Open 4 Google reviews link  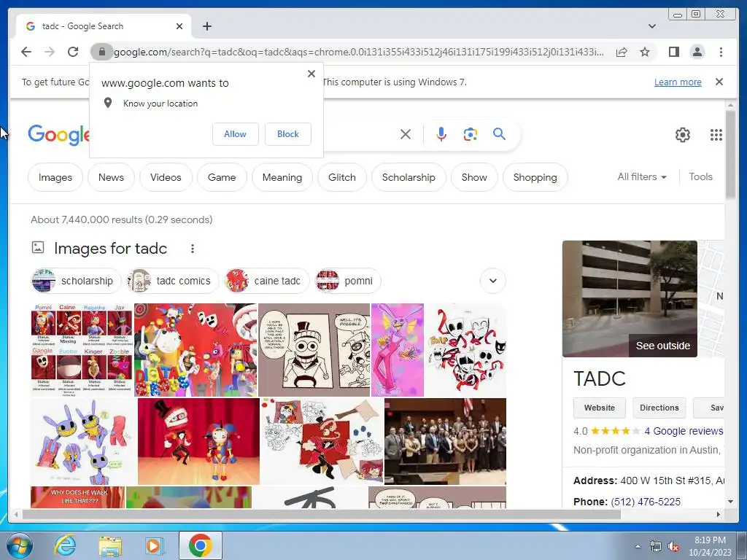(684, 431)
